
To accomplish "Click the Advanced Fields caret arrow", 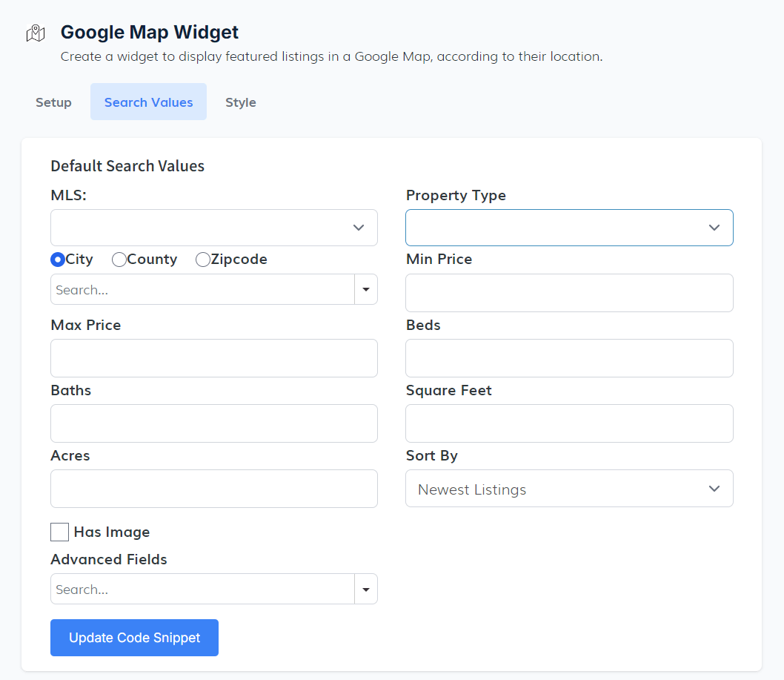I will pos(366,590).
